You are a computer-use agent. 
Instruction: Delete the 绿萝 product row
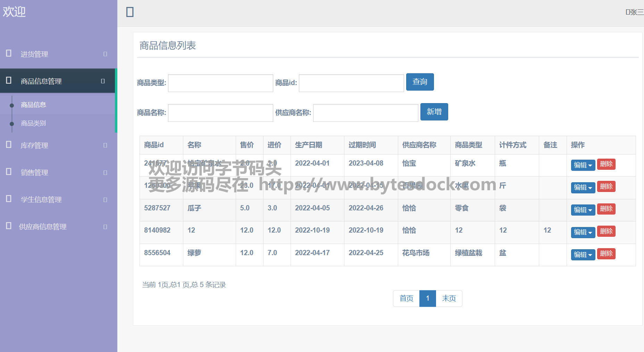click(x=606, y=254)
